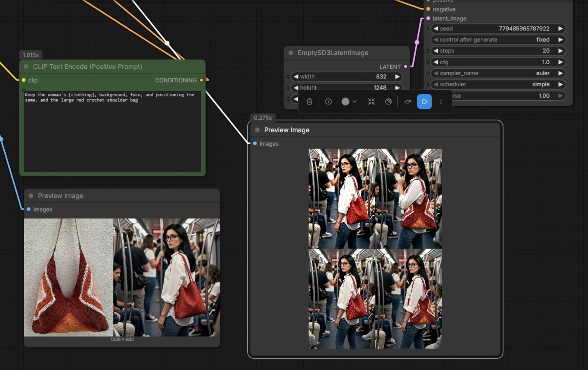The height and width of the screenshot is (370, 588).
Task: Select next sampler_name with right arrow
Action: (560, 73)
